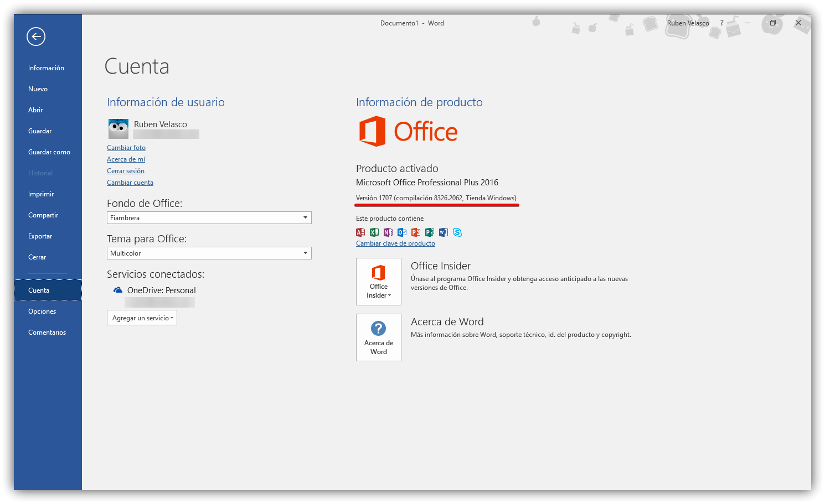Click the Únase al programa Office Insider description

pos(519,283)
